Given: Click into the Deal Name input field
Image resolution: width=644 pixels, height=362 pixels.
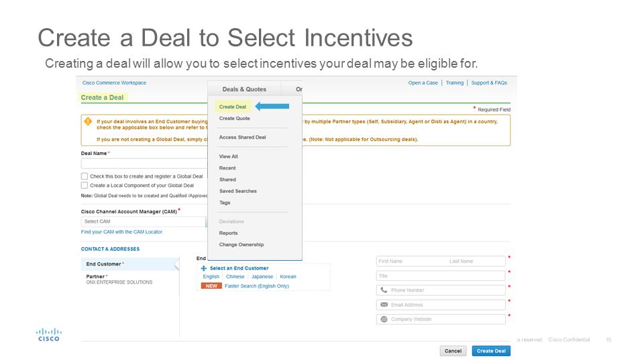Looking at the screenshot, I should pyautogui.click(x=145, y=164).
